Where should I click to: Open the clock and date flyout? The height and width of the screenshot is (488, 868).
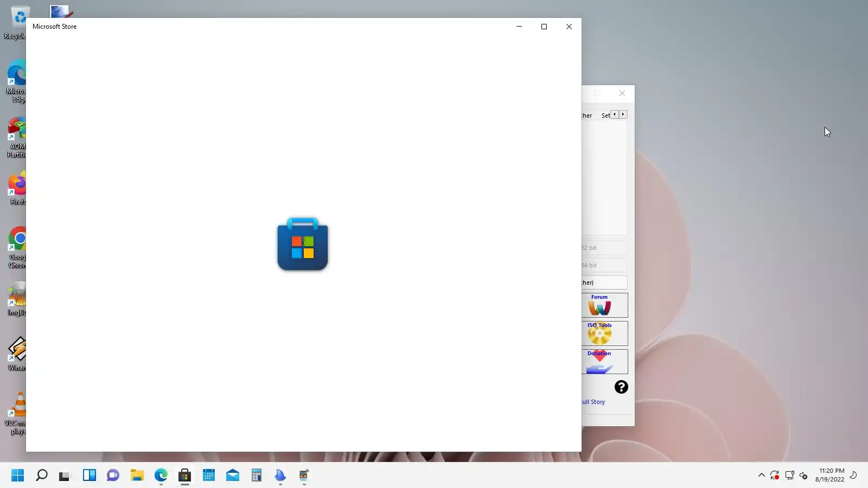tap(830, 475)
